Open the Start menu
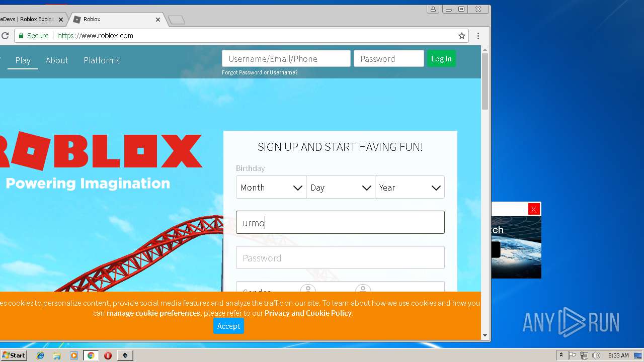Viewport: 644px width, 362px height. coord(14,355)
